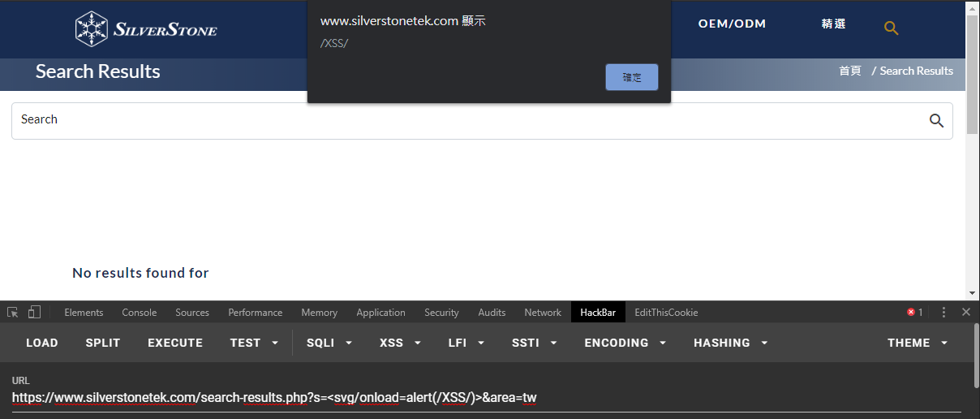This screenshot has height=419, width=980.
Task: Expand the HASHING dropdown
Action: click(x=730, y=343)
